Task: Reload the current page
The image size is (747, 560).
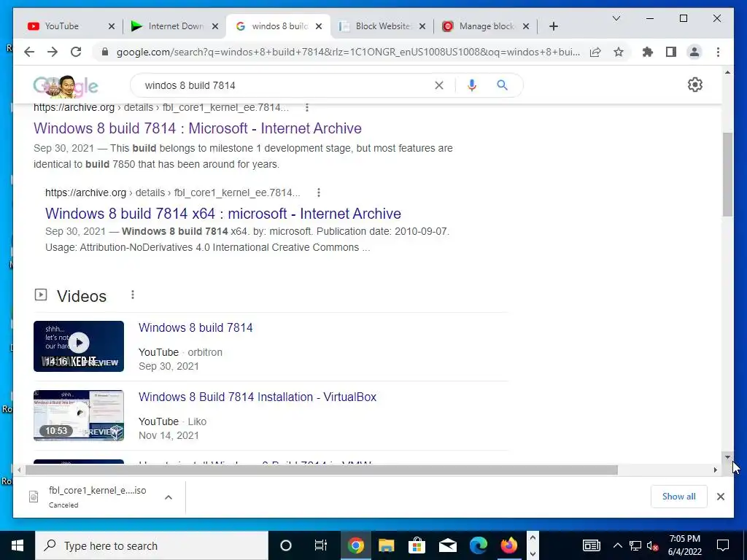Action: pyautogui.click(x=76, y=52)
